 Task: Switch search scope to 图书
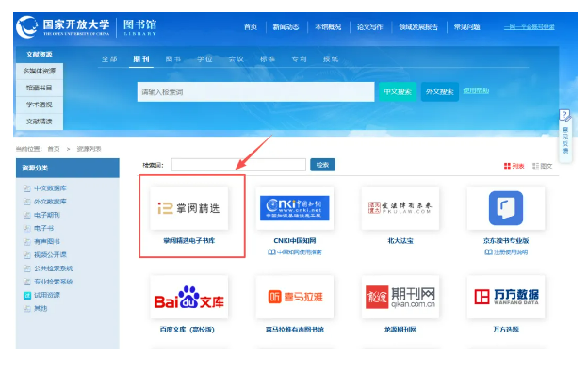pyautogui.click(x=173, y=59)
